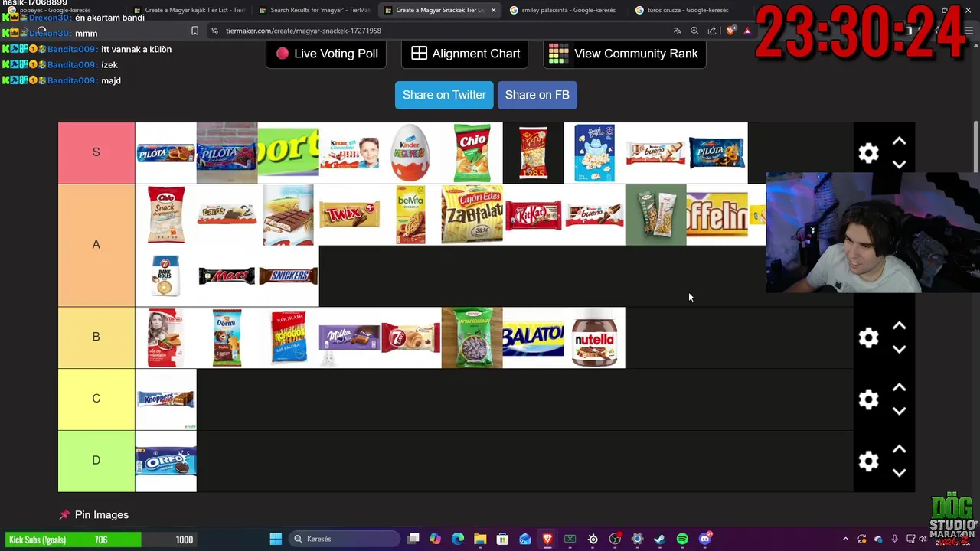The width and height of the screenshot is (980, 551).
Task: Open Steam from the taskbar
Action: click(x=659, y=539)
